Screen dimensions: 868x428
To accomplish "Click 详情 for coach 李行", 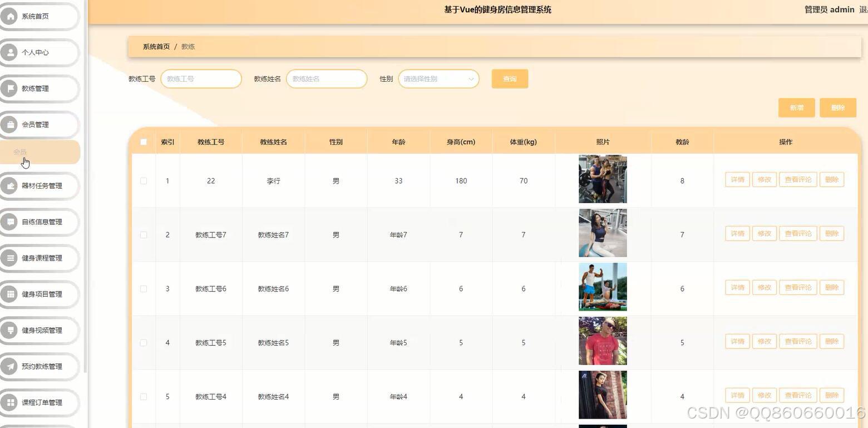I will [738, 180].
